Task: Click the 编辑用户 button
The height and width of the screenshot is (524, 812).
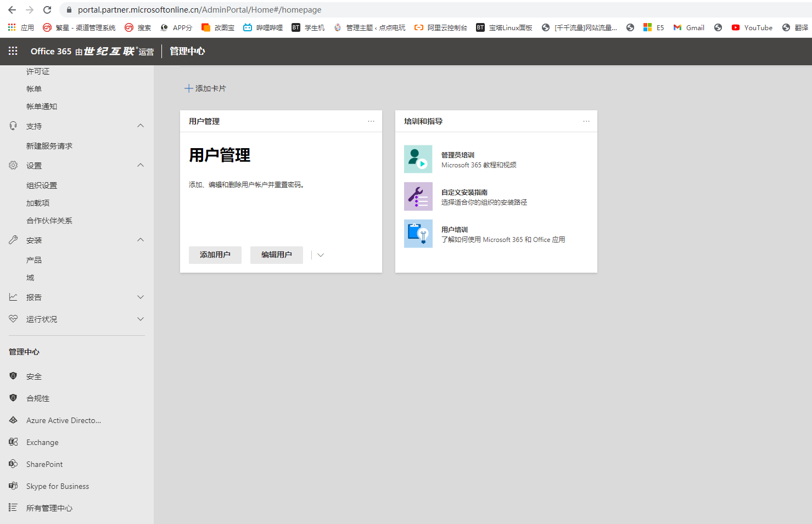Action: click(277, 255)
